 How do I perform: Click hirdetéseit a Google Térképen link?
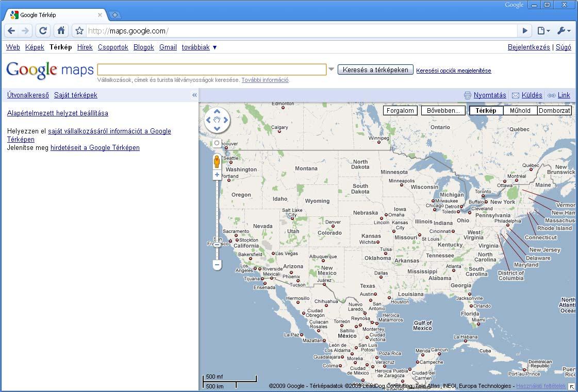point(95,148)
